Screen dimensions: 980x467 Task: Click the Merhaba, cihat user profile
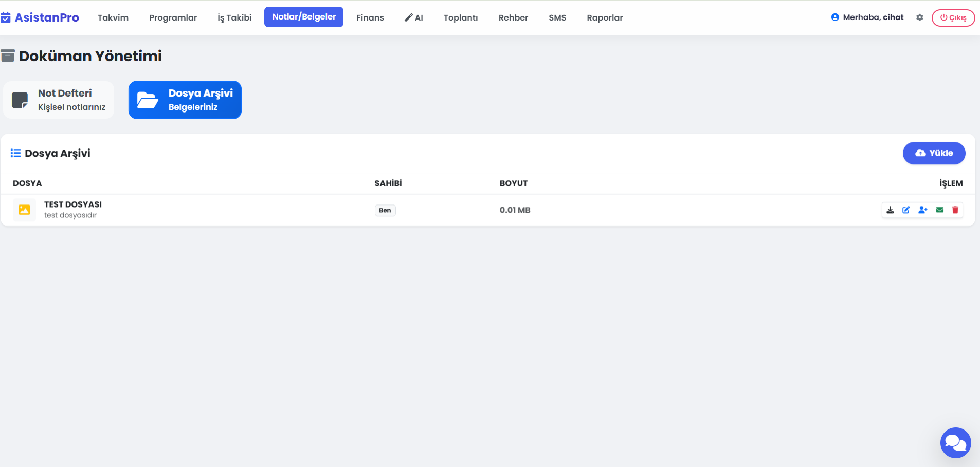pyautogui.click(x=867, y=17)
